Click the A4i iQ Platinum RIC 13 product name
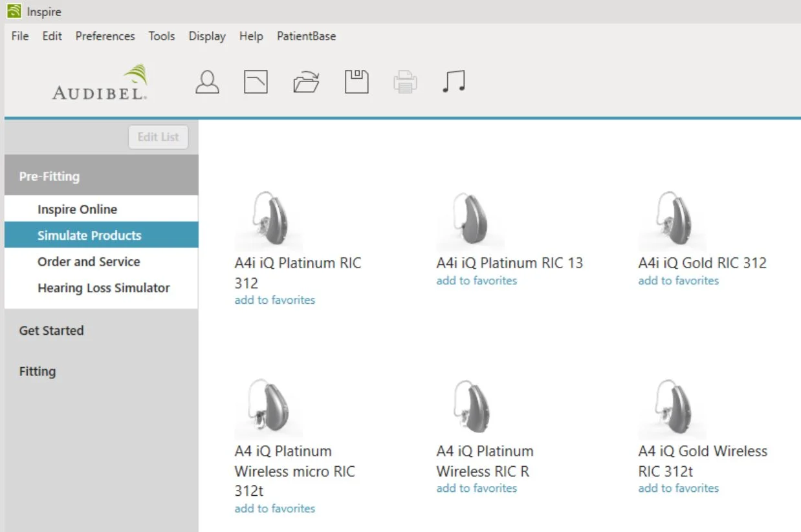This screenshot has height=532, width=801. coord(510,263)
